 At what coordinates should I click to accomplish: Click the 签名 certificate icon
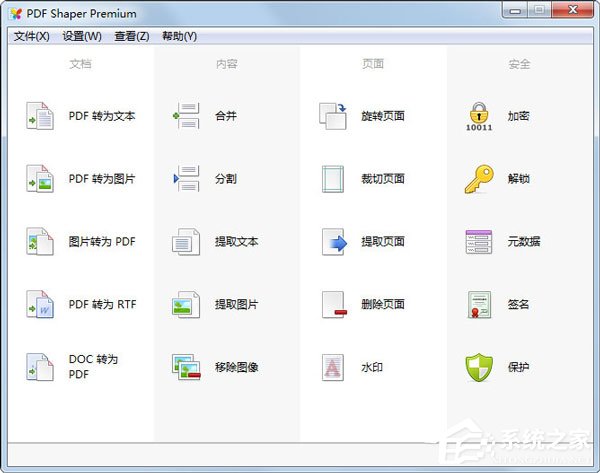tap(479, 305)
